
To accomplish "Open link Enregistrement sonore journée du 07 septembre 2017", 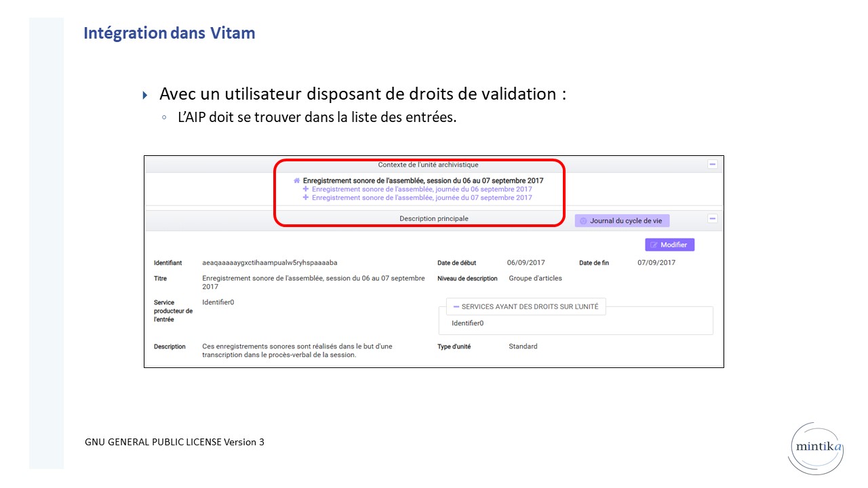I will pos(422,198).
